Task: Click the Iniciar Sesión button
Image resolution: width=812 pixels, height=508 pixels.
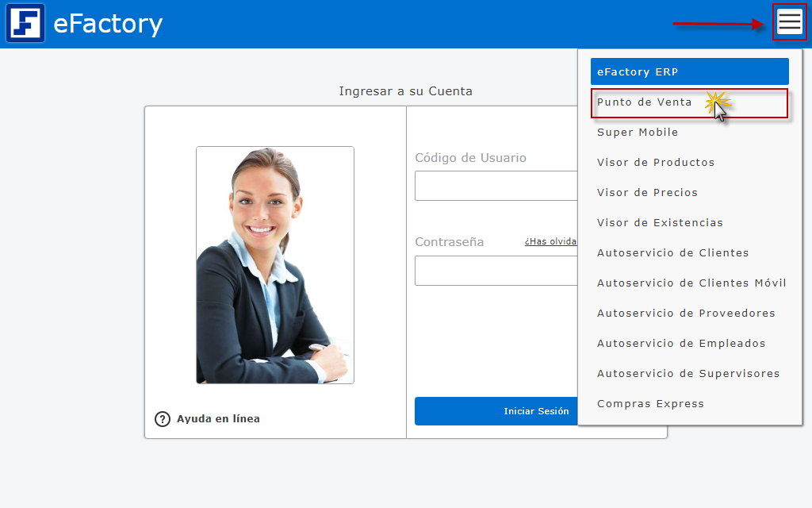Action: [496, 411]
